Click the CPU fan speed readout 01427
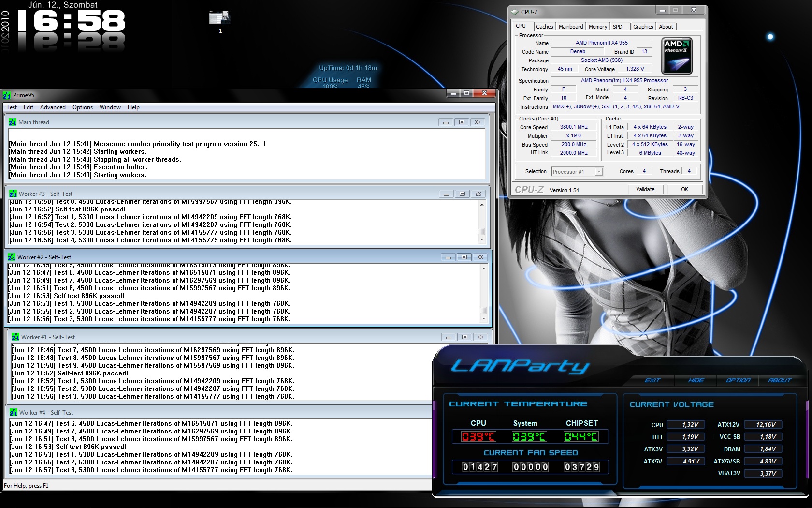Viewport: 812px width, 508px height. [x=479, y=467]
